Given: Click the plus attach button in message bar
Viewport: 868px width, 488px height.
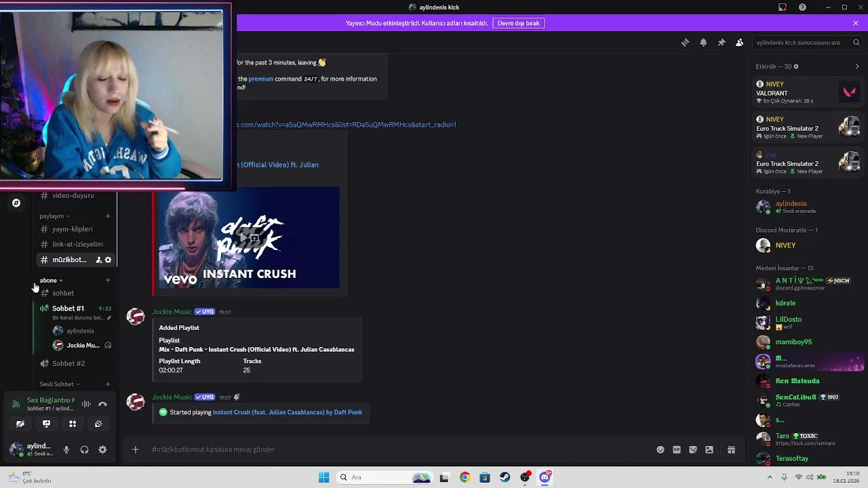Looking at the screenshot, I should (135, 449).
